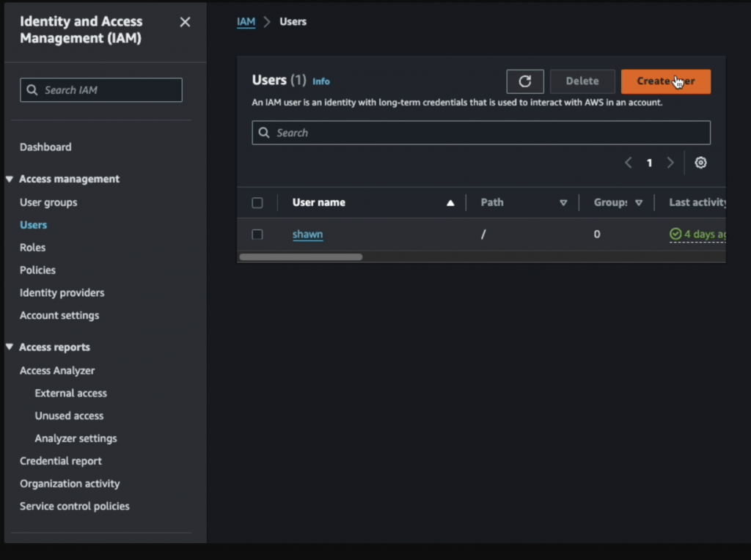Click the page number 1

click(650, 163)
